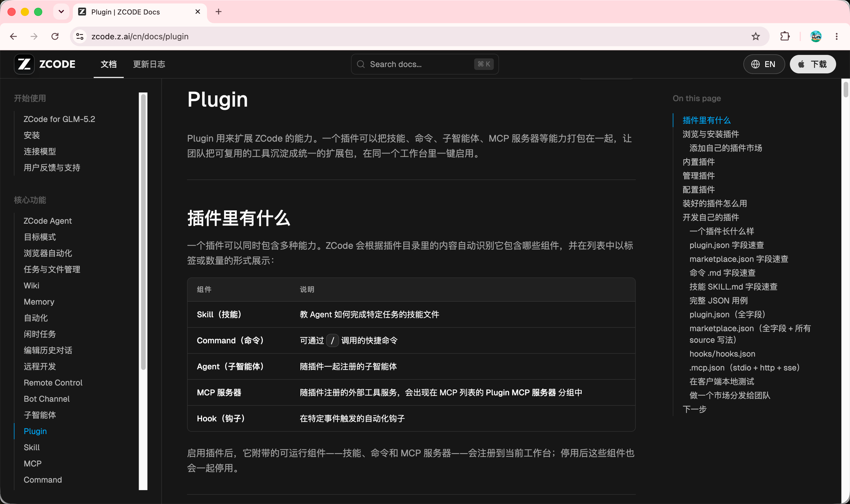Open 编辑历史对话 sidebar page
The width and height of the screenshot is (850, 504).
(x=48, y=351)
